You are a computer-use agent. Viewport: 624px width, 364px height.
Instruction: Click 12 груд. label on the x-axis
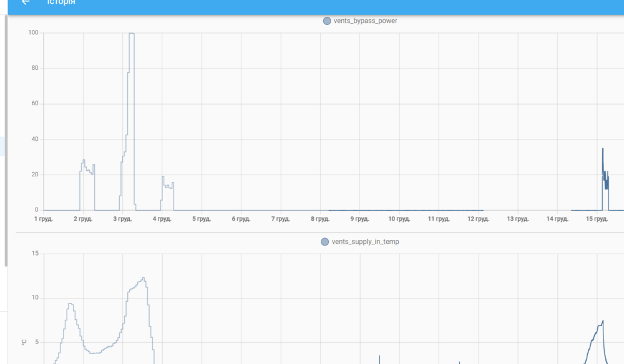(x=479, y=219)
